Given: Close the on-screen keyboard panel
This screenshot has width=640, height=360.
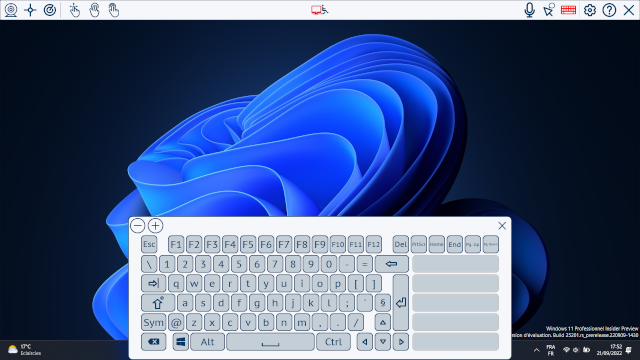Looking at the screenshot, I should (x=502, y=226).
